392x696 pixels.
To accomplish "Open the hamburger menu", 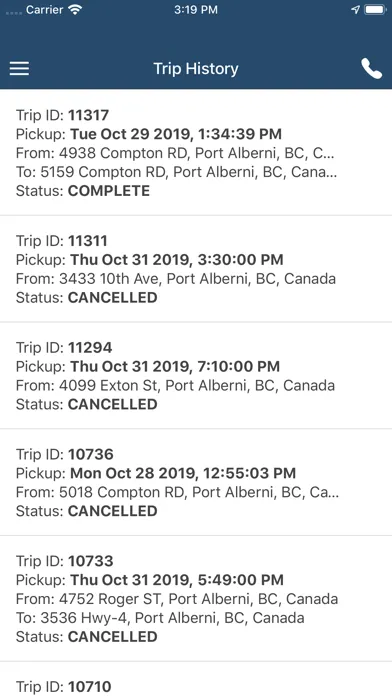I will (19, 68).
